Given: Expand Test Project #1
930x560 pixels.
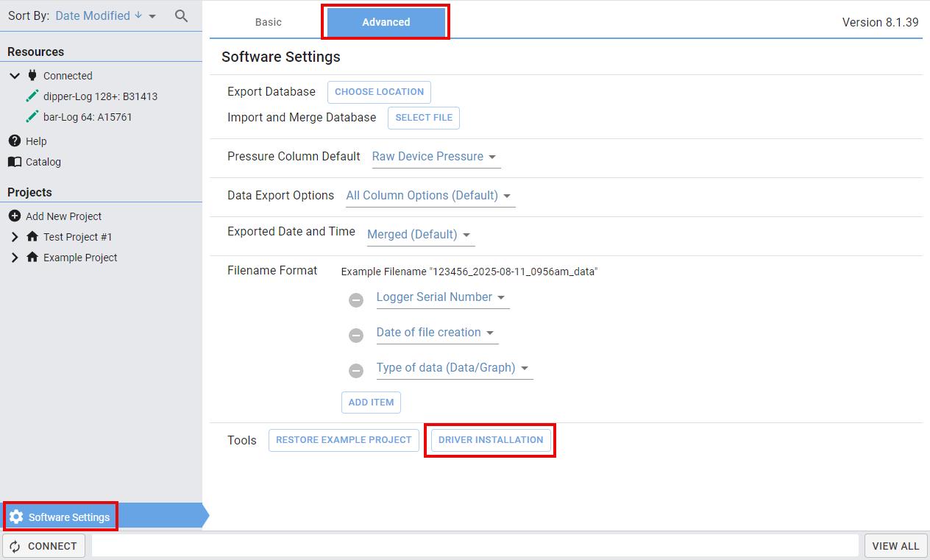Looking at the screenshot, I should coord(15,237).
